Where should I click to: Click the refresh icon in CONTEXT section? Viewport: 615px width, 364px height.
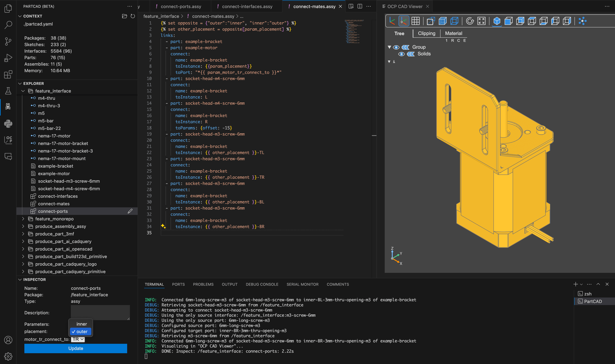point(133,16)
